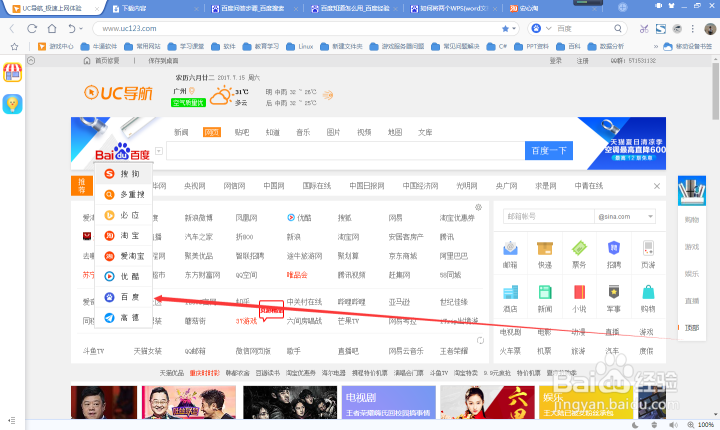Select 百度 in the search engine list
720x430 pixels.
click(123, 297)
